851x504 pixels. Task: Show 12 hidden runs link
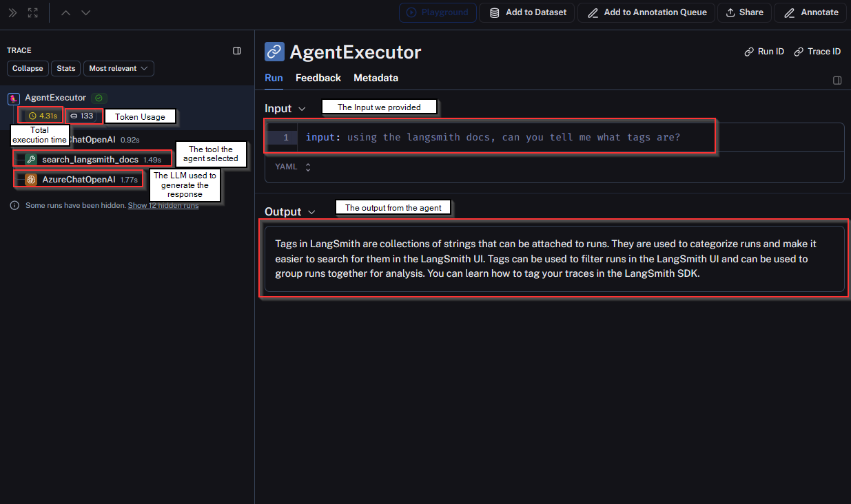click(163, 205)
